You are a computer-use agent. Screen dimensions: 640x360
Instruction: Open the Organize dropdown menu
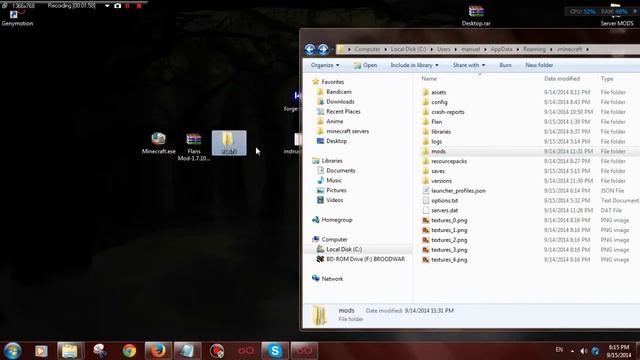click(325, 65)
